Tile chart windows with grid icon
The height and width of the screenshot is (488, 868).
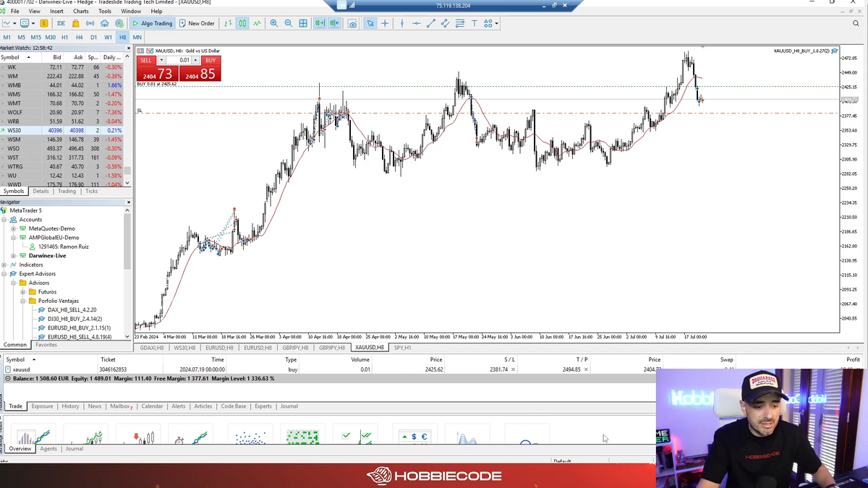[303, 23]
